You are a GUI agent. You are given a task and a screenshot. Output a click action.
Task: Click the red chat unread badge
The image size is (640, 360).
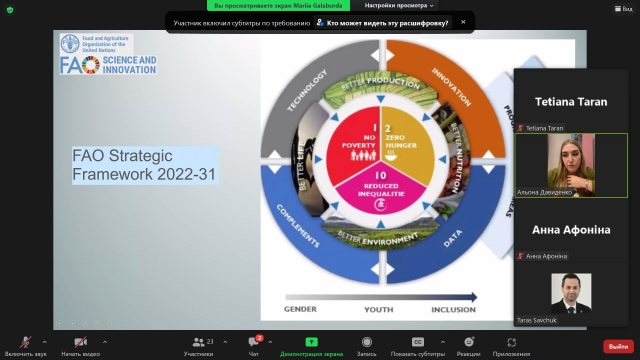click(259, 338)
